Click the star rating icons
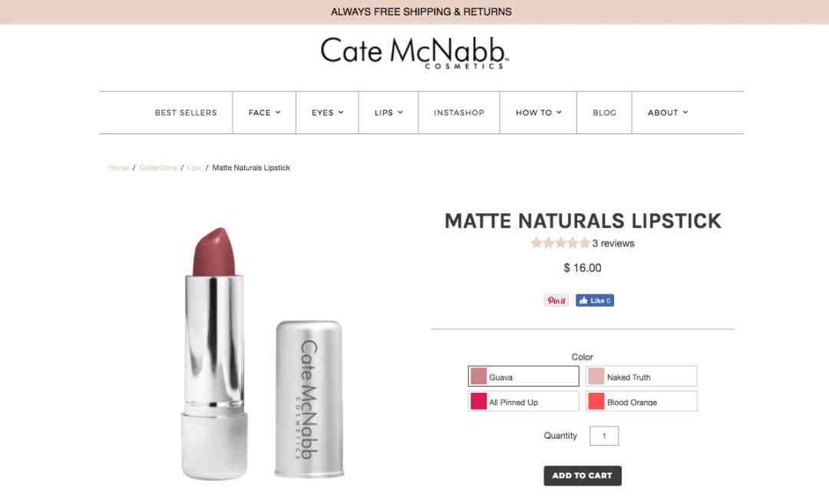Image resolution: width=829 pixels, height=504 pixels. (x=560, y=243)
